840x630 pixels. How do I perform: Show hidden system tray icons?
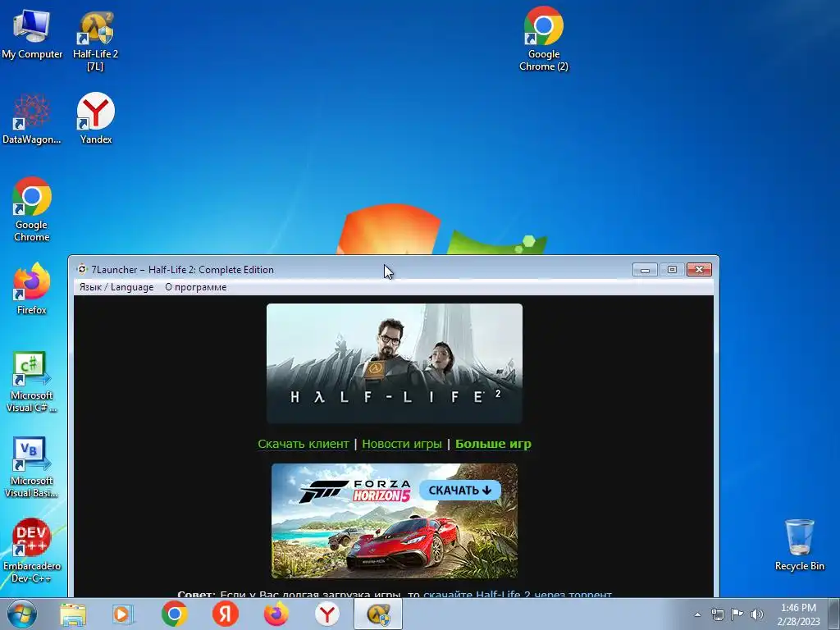click(x=697, y=614)
